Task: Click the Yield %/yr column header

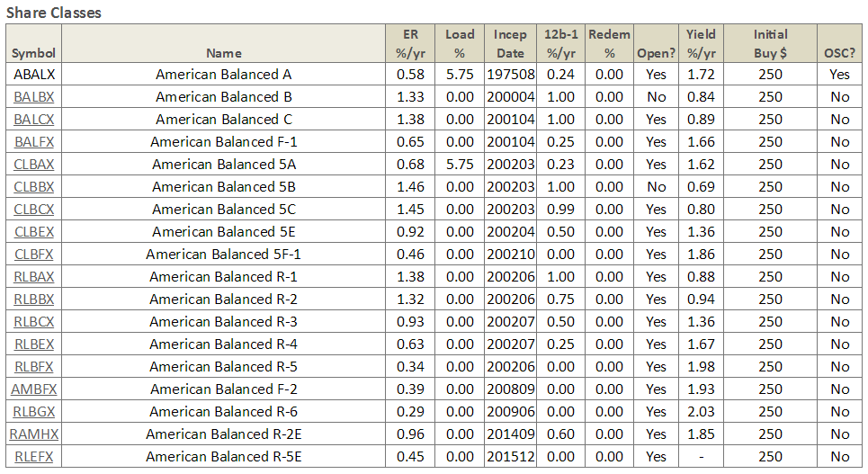Action: coord(701,44)
